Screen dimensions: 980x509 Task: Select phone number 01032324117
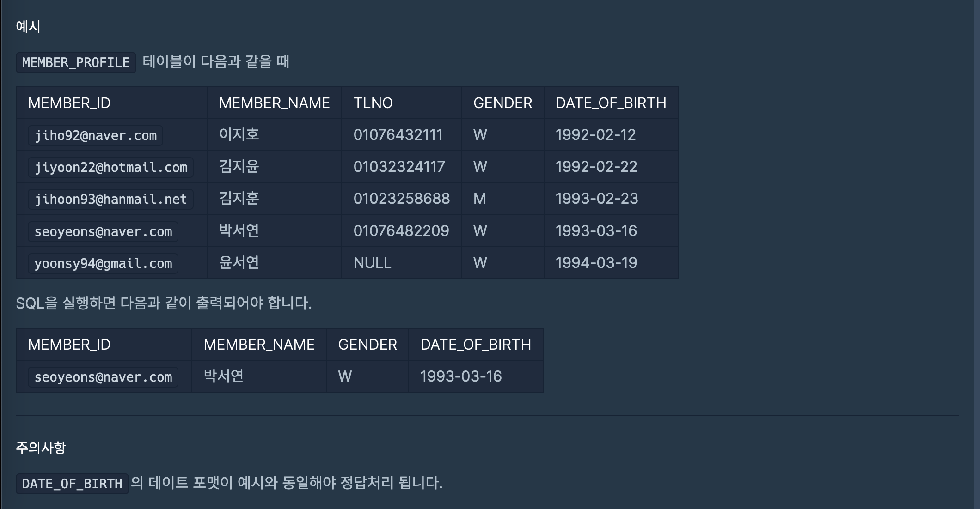(399, 167)
